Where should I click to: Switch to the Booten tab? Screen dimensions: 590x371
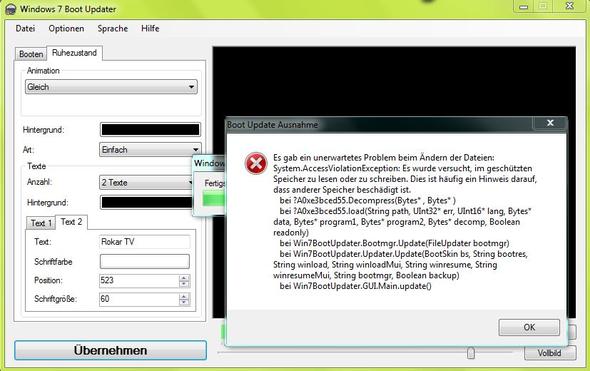click(31, 54)
